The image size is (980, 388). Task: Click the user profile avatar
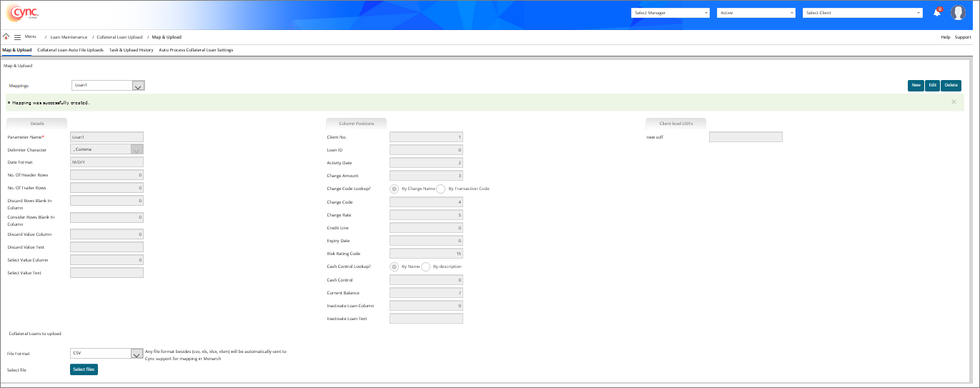pos(958,13)
